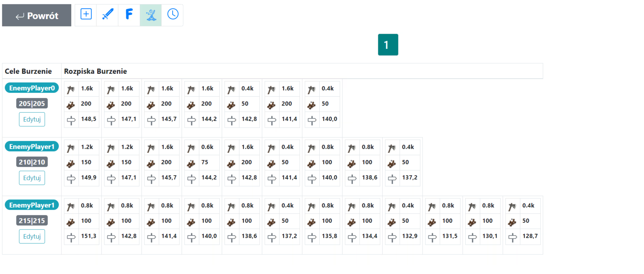Viewport: 644px width, 274px height.
Task: Click Edytuj for target 205|205
Action: 32,119
